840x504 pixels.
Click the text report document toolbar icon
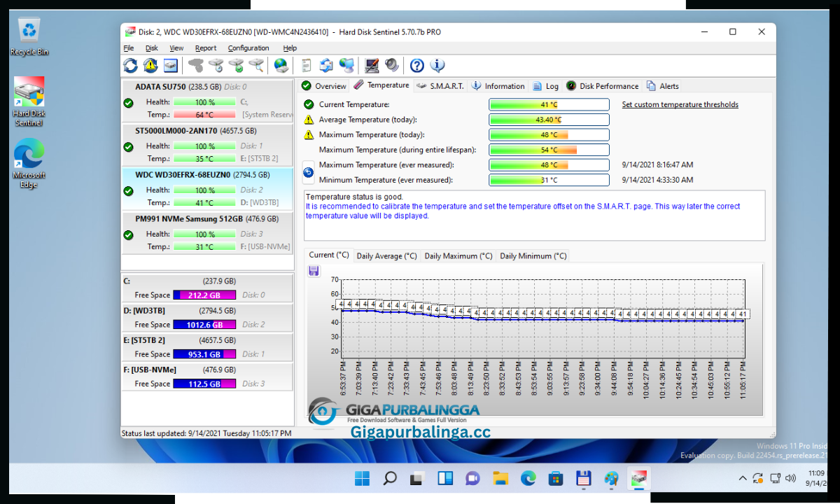coord(306,65)
